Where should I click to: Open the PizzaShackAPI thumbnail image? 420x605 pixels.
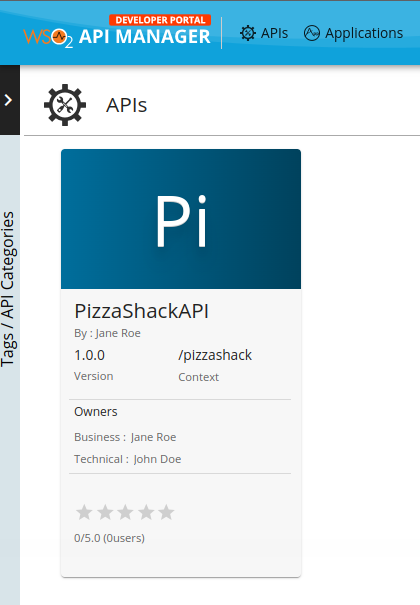(x=181, y=219)
